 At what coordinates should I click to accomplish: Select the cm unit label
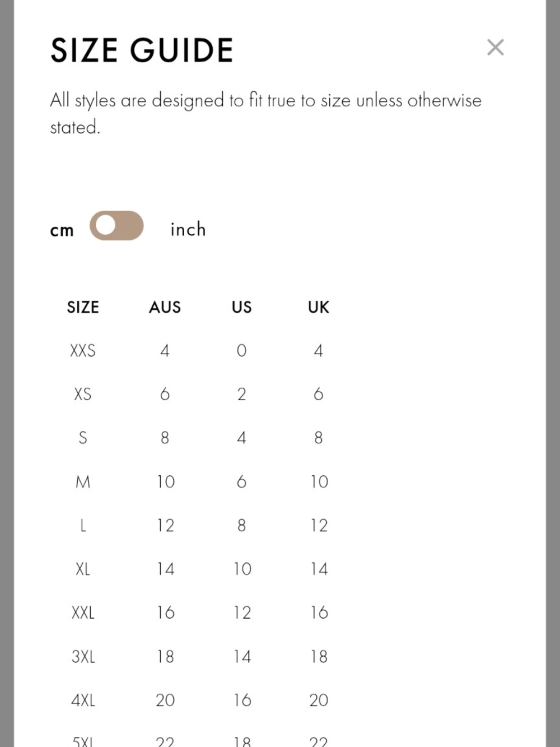tap(62, 230)
